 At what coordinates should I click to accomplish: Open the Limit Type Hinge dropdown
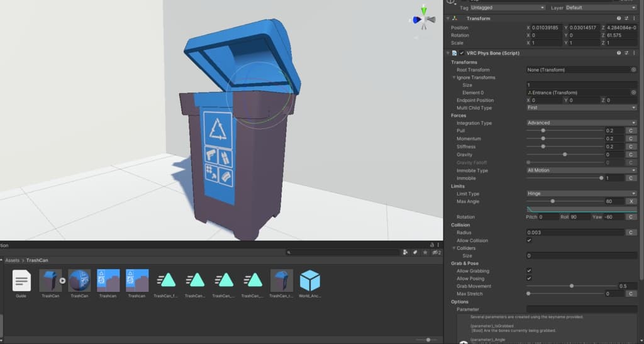pos(581,194)
